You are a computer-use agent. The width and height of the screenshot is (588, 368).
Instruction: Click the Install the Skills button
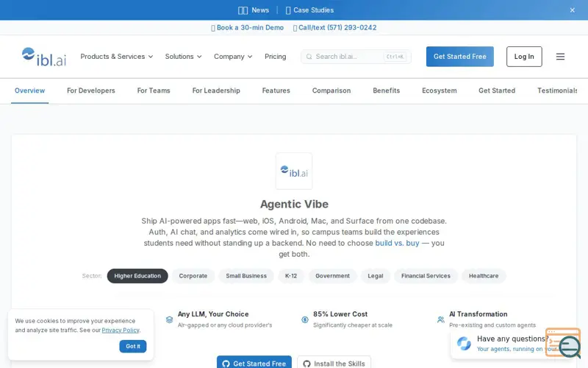tap(334, 363)
